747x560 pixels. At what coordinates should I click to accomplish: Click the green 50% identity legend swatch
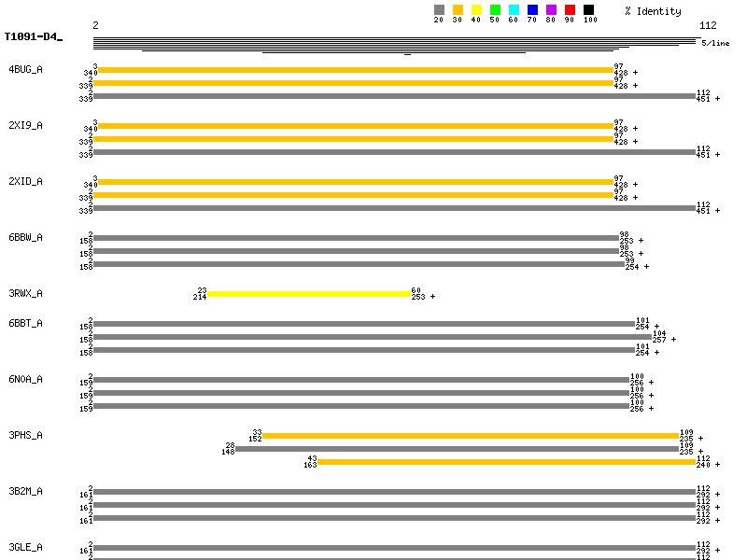pos(495,10)
